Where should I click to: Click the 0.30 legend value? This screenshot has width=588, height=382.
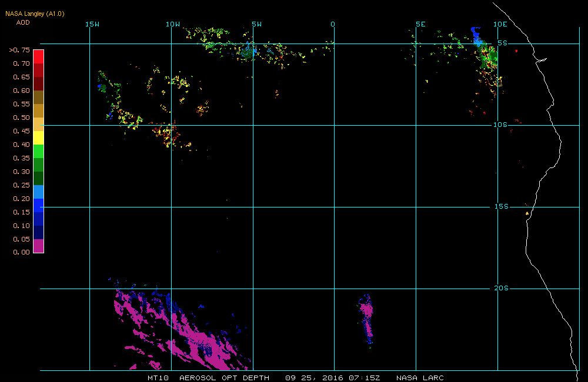pyautogui.click(x=21, y=172)
